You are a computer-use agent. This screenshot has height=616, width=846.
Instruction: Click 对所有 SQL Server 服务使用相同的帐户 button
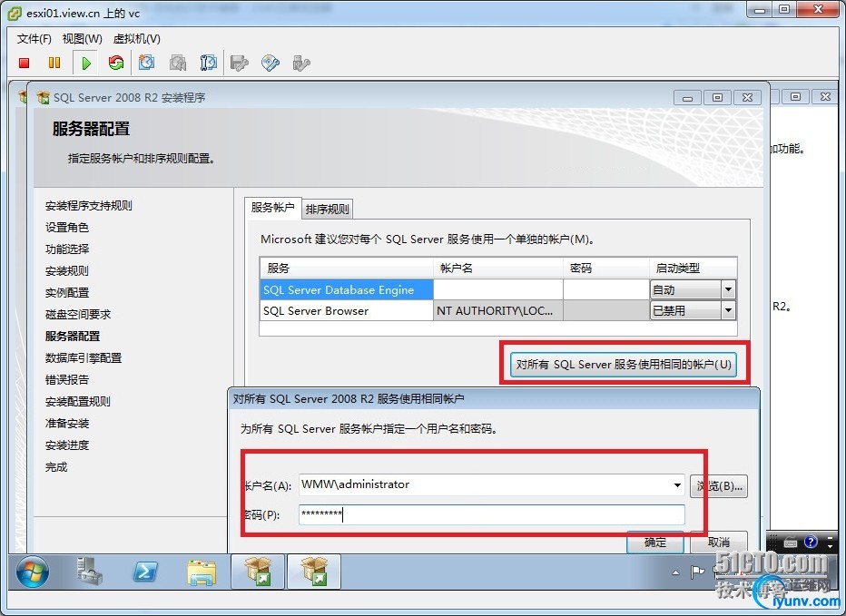point(624,364)
